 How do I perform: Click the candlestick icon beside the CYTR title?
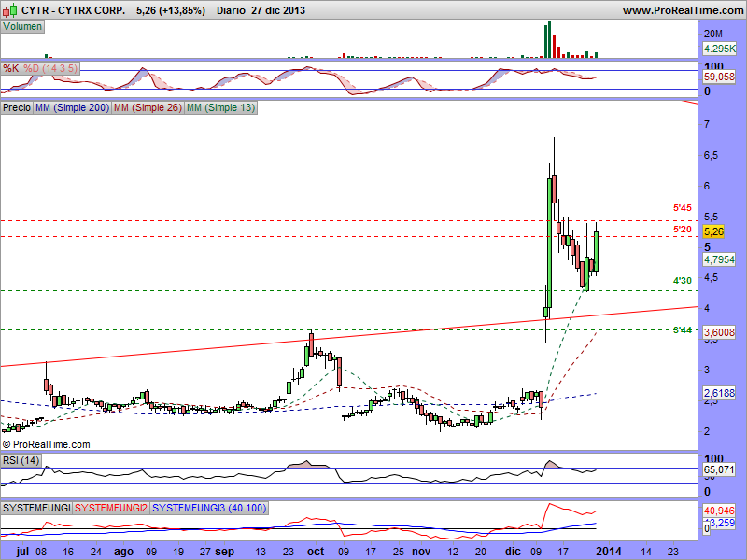[x=11, y=10]
